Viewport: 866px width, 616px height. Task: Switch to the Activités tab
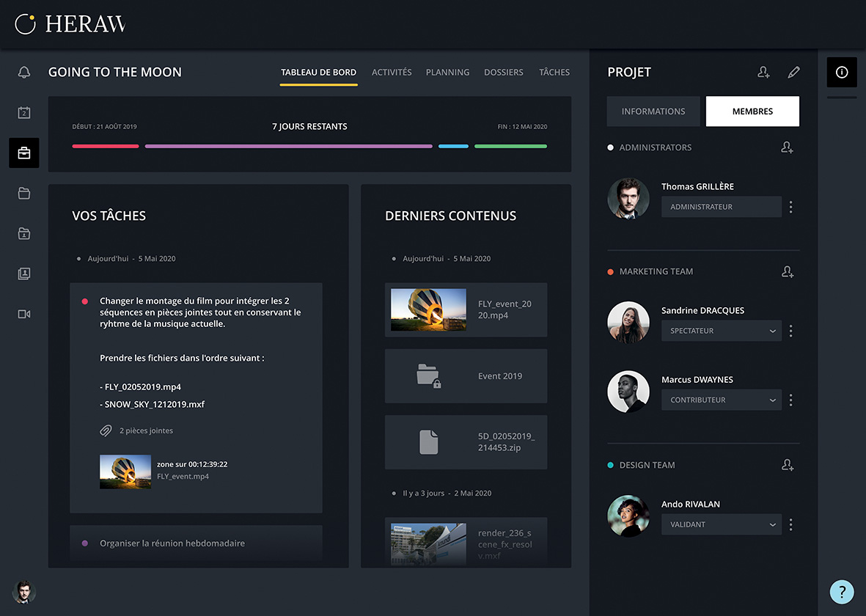(x=392, y=73)
